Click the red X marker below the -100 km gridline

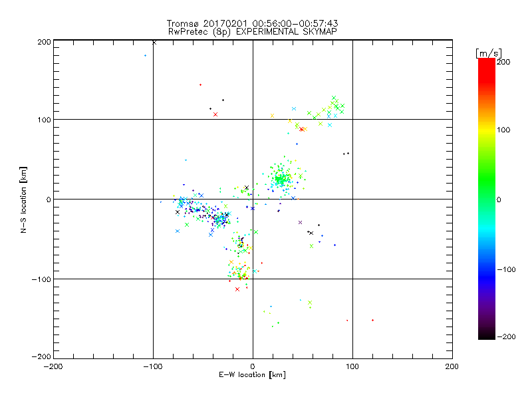tap(237, 289)
